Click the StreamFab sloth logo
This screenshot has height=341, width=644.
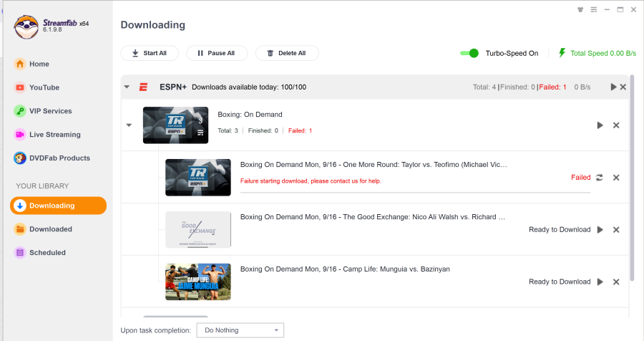tap(26, 27)
